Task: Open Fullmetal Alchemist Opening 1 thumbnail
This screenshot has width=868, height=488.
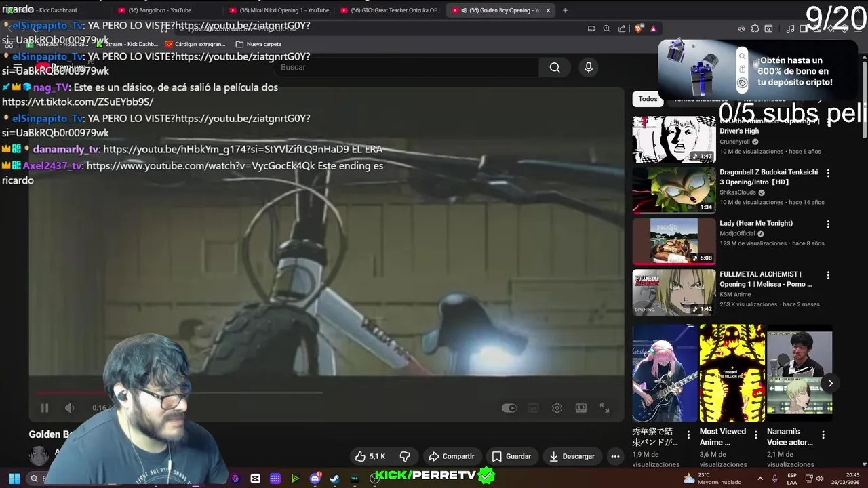Action: [x=674, y=292]
